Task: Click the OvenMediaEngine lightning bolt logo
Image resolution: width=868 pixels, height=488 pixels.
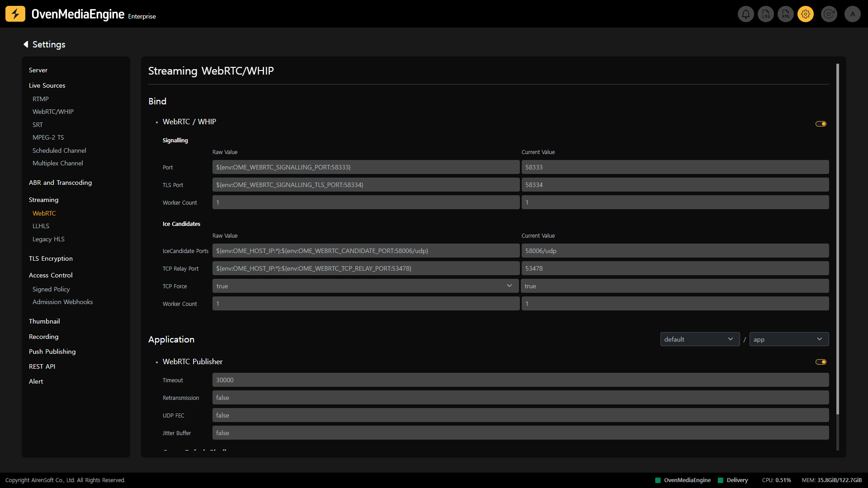Action: [15, 14]
